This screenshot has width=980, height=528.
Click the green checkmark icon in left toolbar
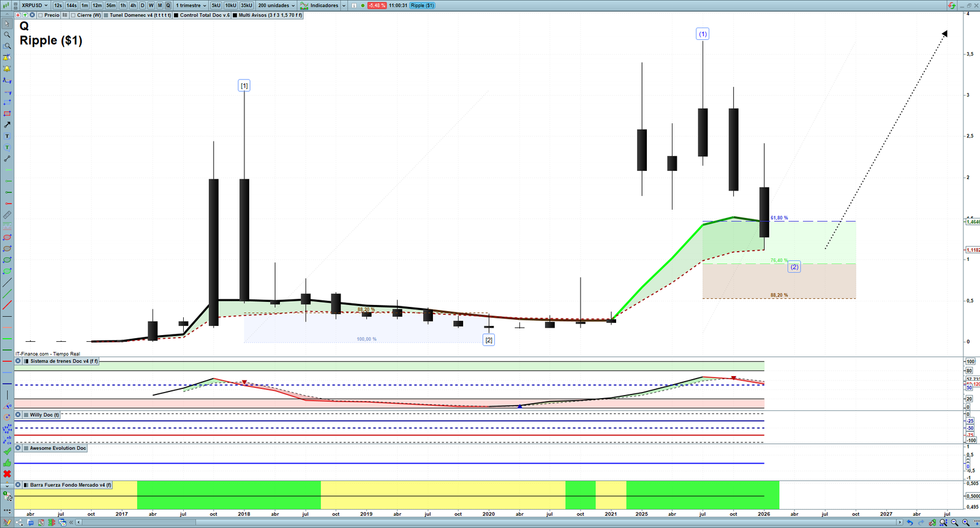pos(7,451)
